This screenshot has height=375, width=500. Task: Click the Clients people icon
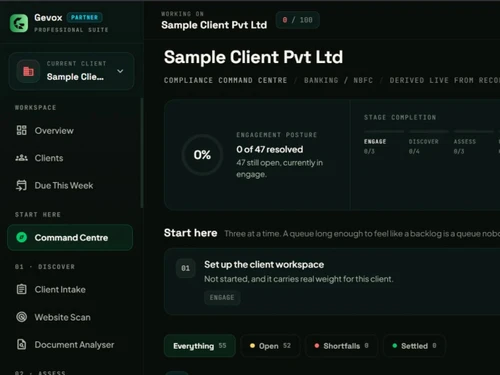(x=21, y=158)
